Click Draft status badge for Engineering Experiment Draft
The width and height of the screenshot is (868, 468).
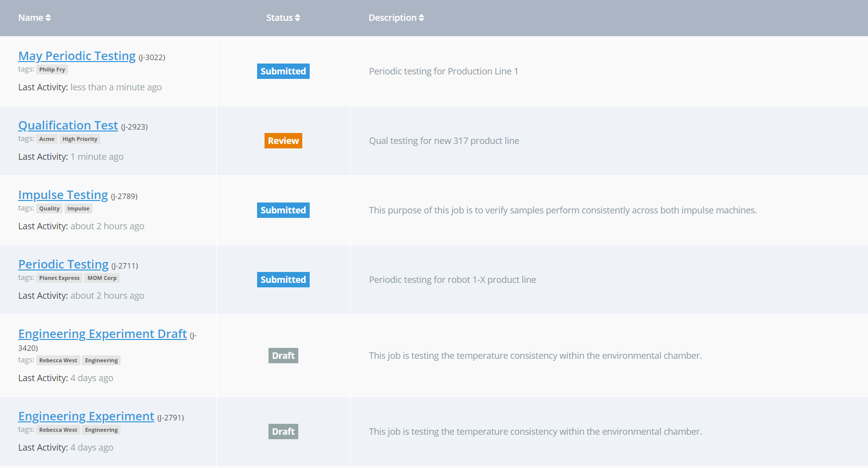[x=283, y=356]
